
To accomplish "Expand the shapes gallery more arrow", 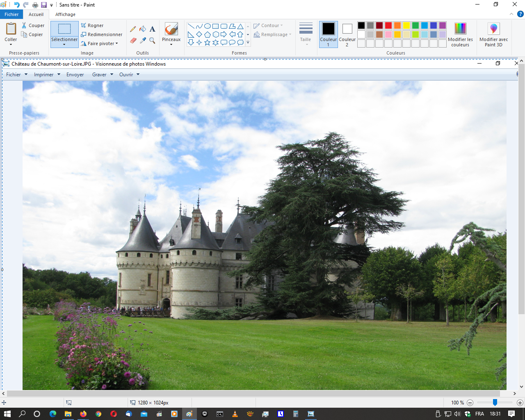I will [x=248, y=43].
